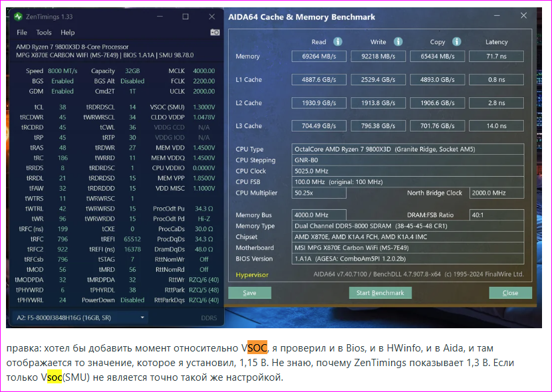Select L1 Cache copy 4893.0 GB/s
This screenshot has width=552, height=392.
(x=437, y=80)
